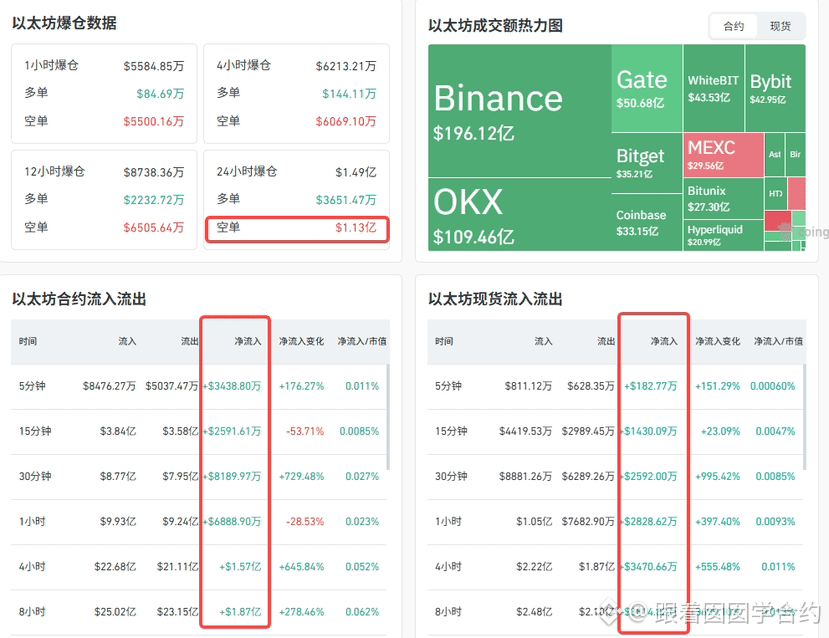Open the Bybit $42.95亿 tile
829x638 pixels.
coord(775,88)
